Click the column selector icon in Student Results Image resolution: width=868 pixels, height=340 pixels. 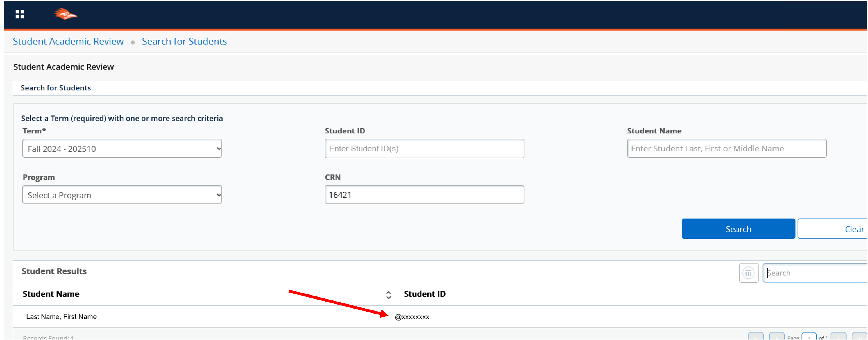tap(748, 273)
